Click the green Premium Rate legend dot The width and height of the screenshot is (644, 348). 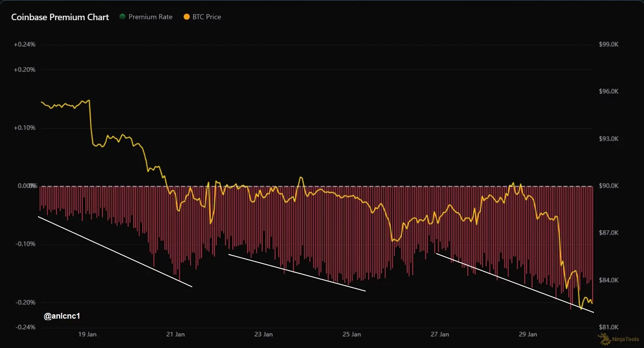pyautogui.click(x=122, y=17)
